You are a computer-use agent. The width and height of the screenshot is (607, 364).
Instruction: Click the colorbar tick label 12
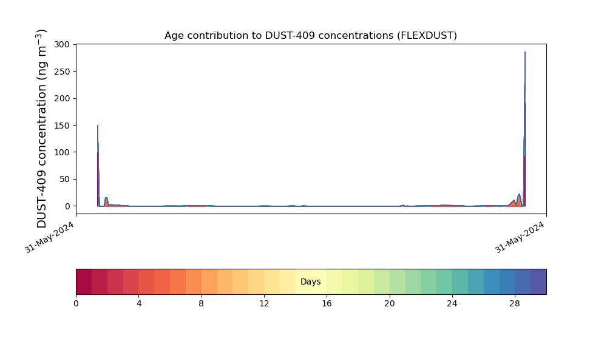pyautogui.click(x=264, y=303)
